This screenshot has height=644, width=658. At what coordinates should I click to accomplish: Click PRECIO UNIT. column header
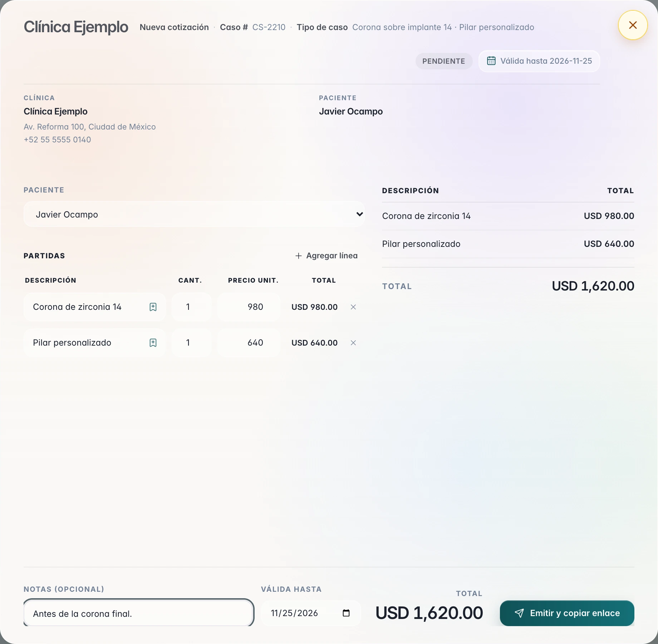[x=253, y=280]
